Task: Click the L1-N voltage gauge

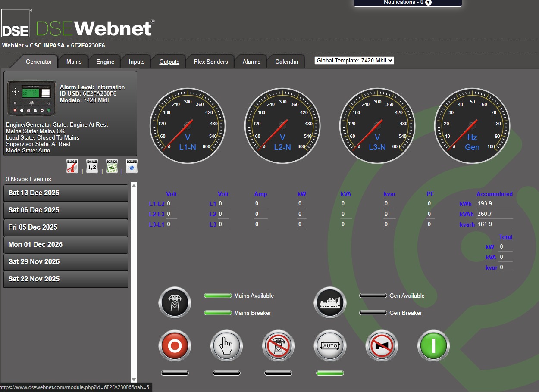Action: pos(188,126)
